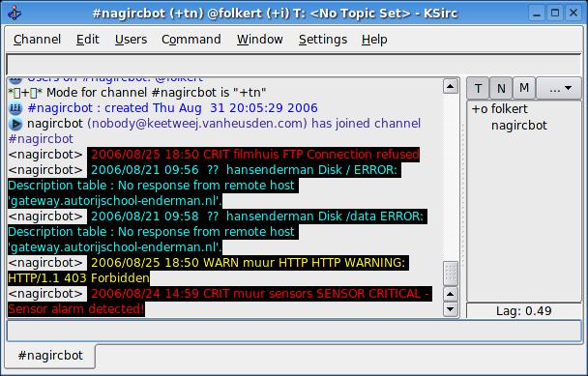The height and width of the screenshot is (376, 588).
Task: Click the 'WARN muur HTTP HTTP WARNING:' message
Action: (304, 262)
